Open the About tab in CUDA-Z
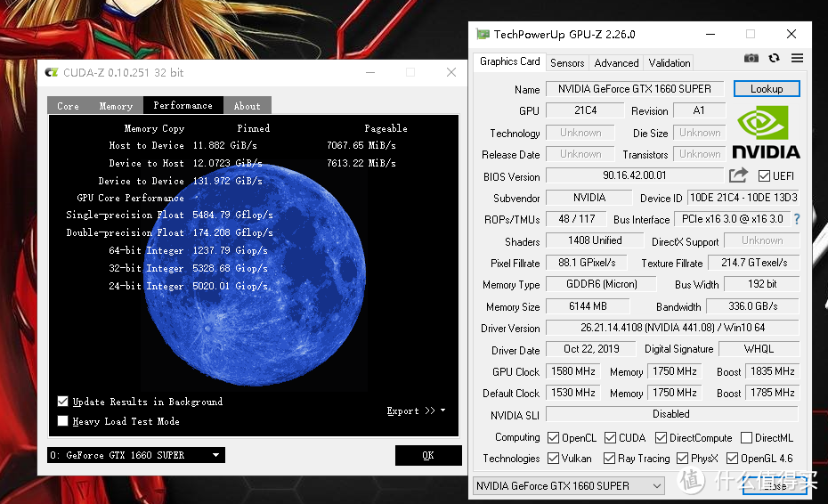 coord(248,106)
